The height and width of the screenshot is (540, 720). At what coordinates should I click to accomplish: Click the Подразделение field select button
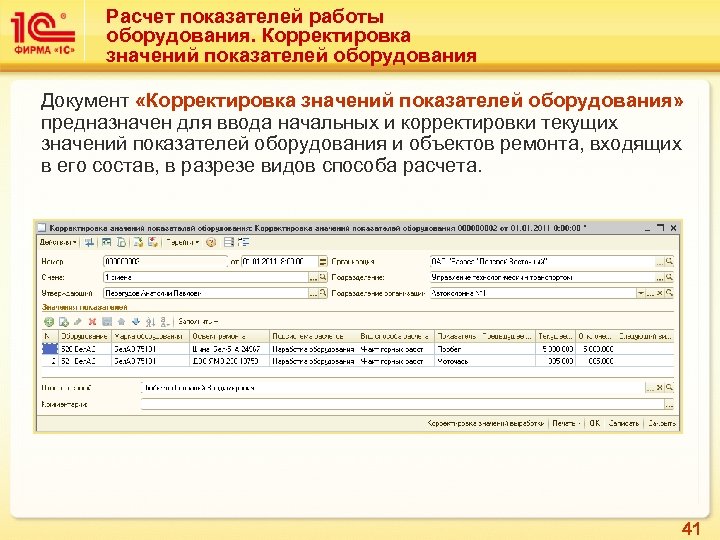[660, 277]
